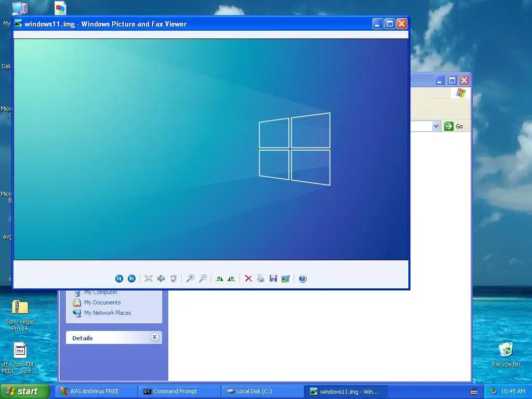The width and height of the screenshot is (532, 399).
Task: Delete the image with red X
Action: (x=248, y=278)
